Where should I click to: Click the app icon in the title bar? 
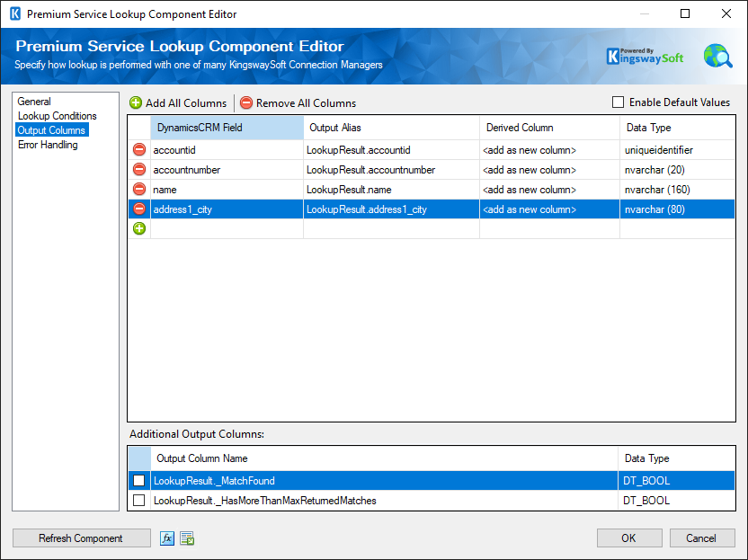coord(15,13)
